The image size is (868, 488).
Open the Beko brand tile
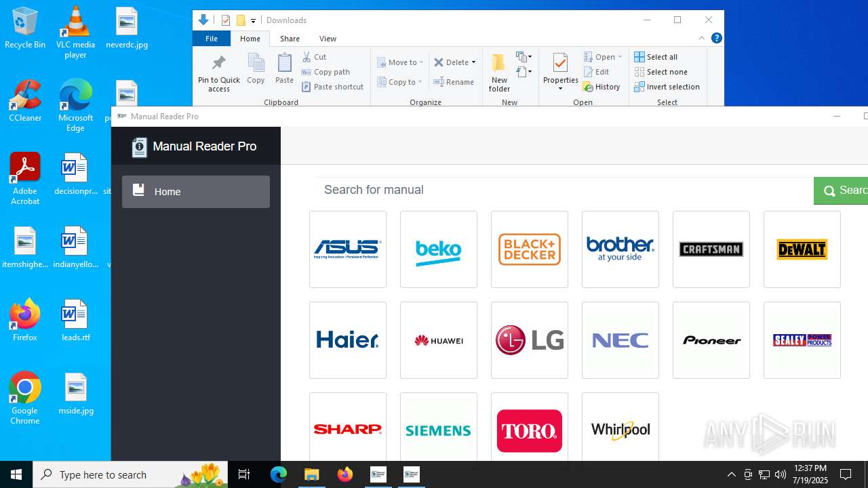click(x=439, y=249)
